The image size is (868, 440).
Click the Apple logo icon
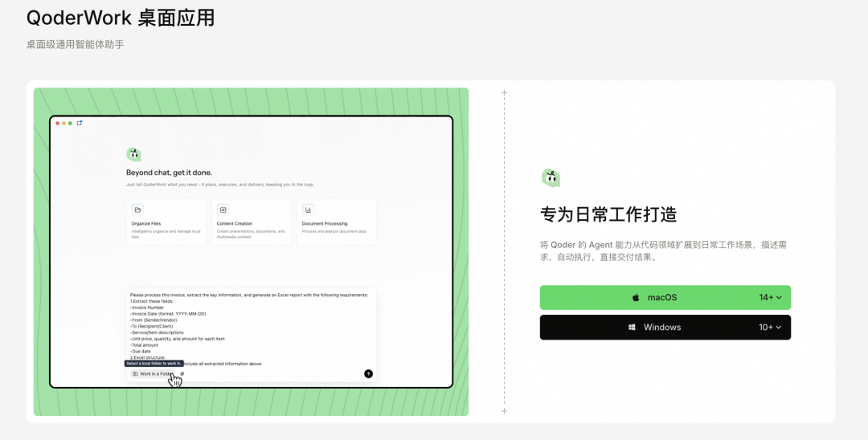point(636,297)
